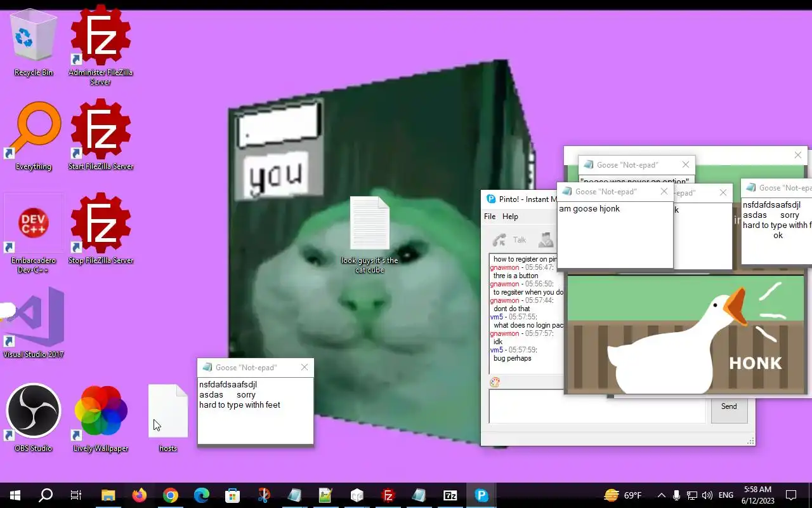
Task: Switch to Pinto! in the taskbar
Action: pos(481,495)
